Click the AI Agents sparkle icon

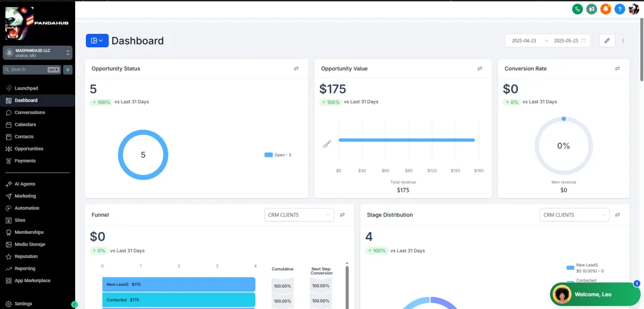pos(9,184)
